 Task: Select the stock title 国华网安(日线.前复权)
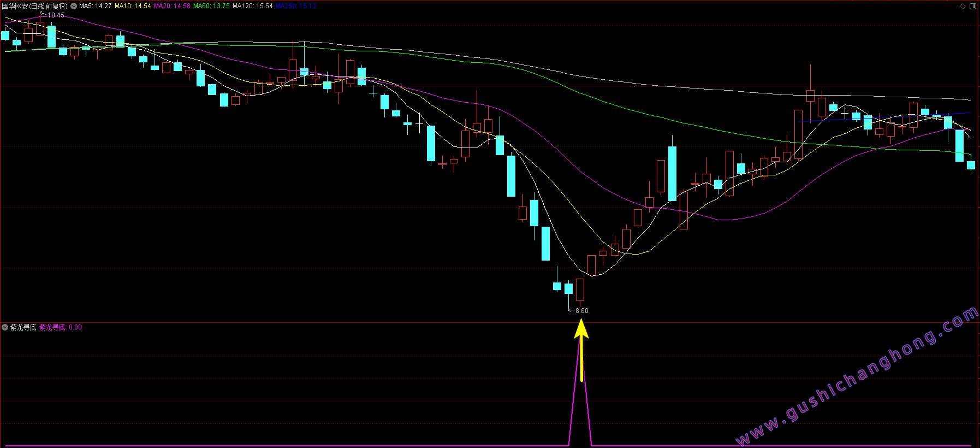35,6
